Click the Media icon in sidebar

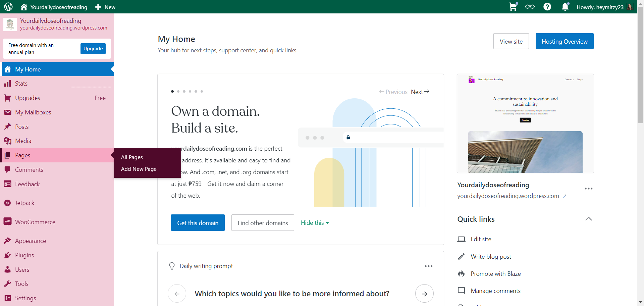point(7,141)
